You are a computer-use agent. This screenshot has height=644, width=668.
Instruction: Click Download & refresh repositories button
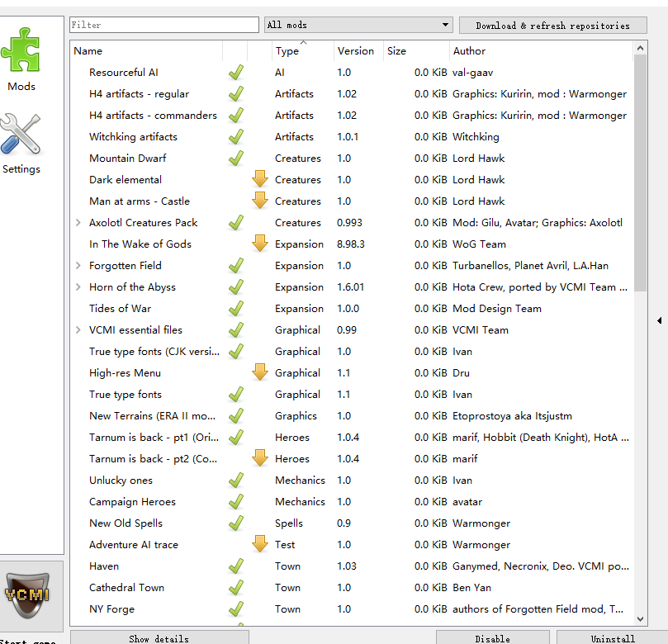(x=553, y=26)
